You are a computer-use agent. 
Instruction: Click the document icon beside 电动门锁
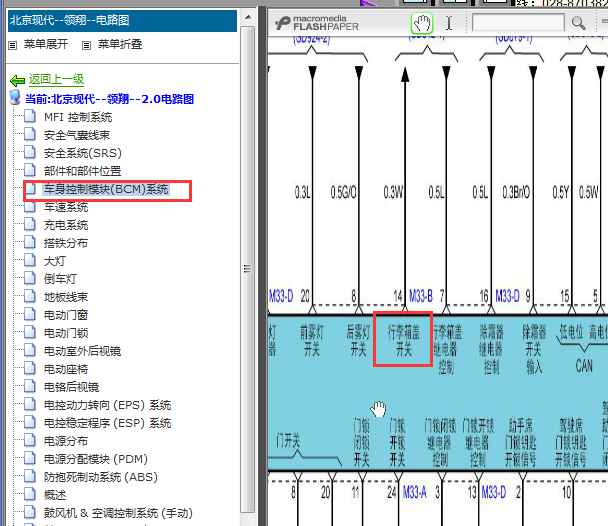(30, 332)
